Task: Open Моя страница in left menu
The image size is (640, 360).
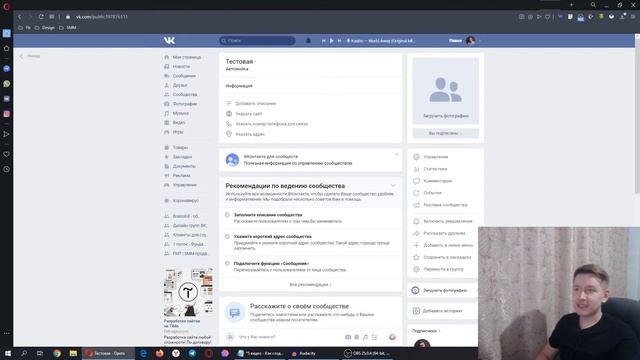Action: point(187,57)
